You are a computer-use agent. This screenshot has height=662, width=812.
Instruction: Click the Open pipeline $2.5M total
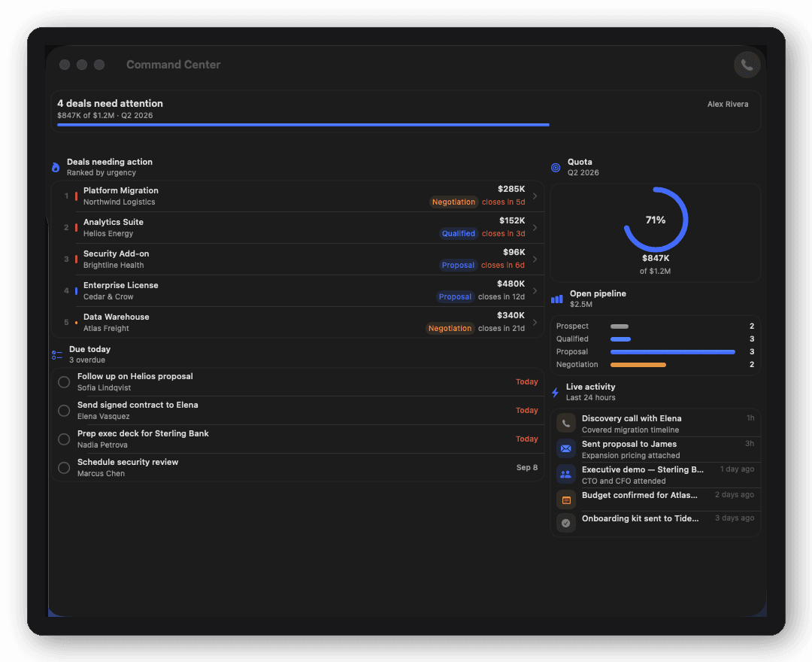point(581,305)
